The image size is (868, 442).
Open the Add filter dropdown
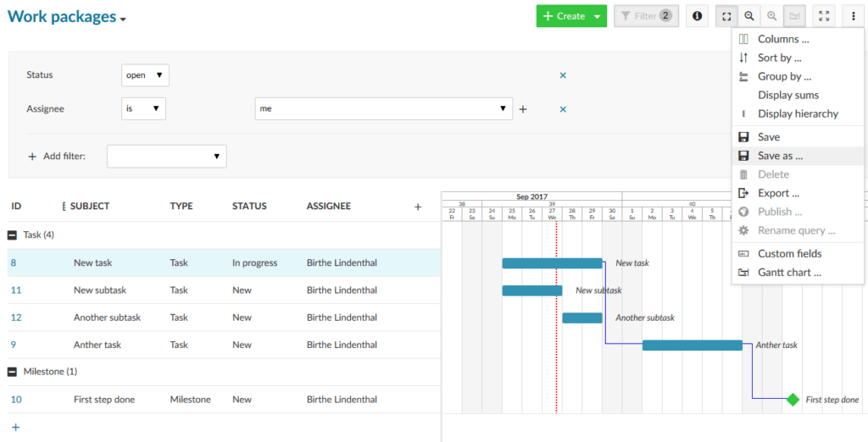[166, 157]
